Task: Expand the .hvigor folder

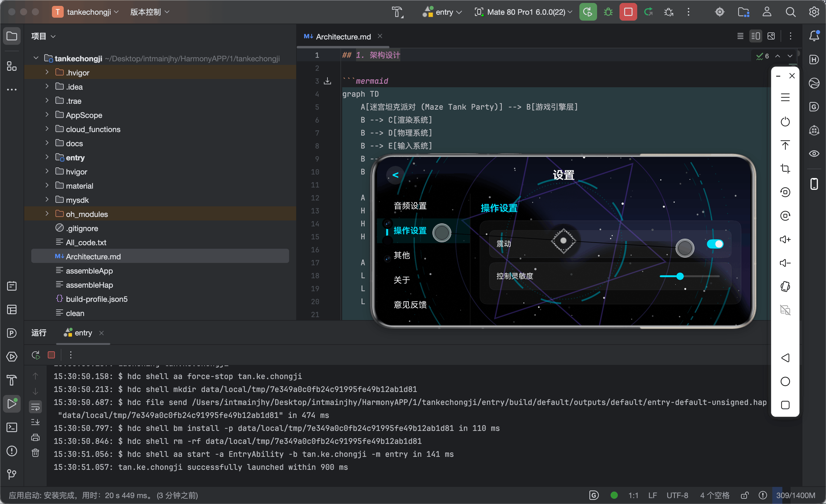Action: 47,72
